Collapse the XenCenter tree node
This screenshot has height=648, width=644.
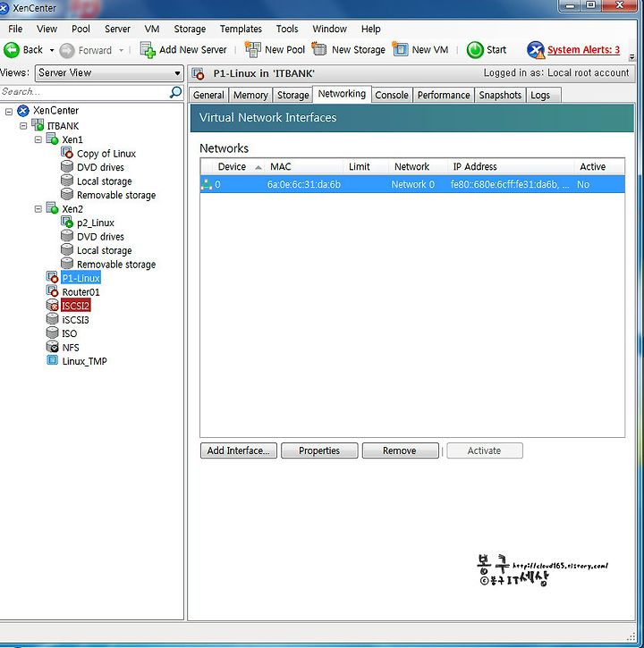9,111
